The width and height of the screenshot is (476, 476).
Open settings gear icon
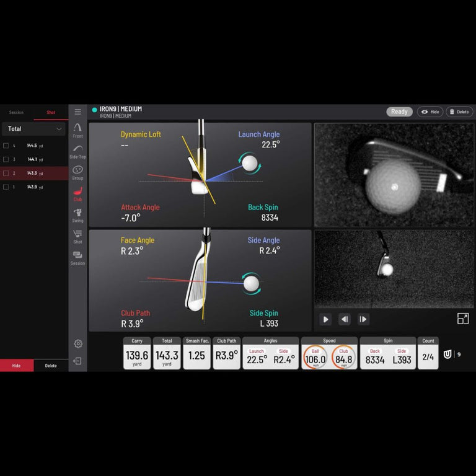click(x=78, y=343)
